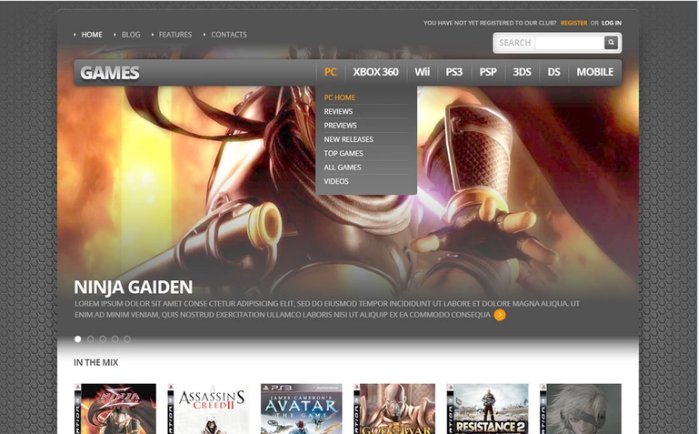The width and height of the screenshot is (699, 434).
Task: Select the fourth slider dot
Action: (115, 339)
